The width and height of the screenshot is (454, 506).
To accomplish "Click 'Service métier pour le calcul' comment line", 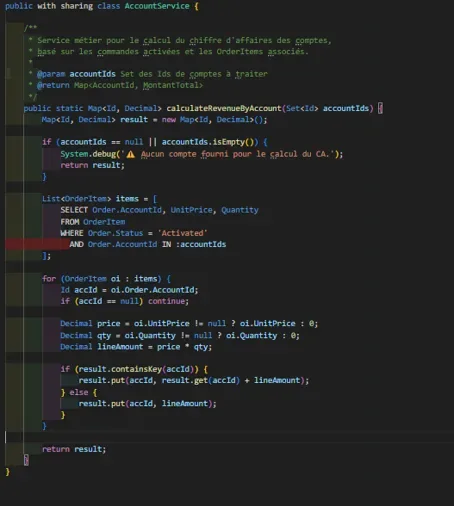I will coord(184,40).
